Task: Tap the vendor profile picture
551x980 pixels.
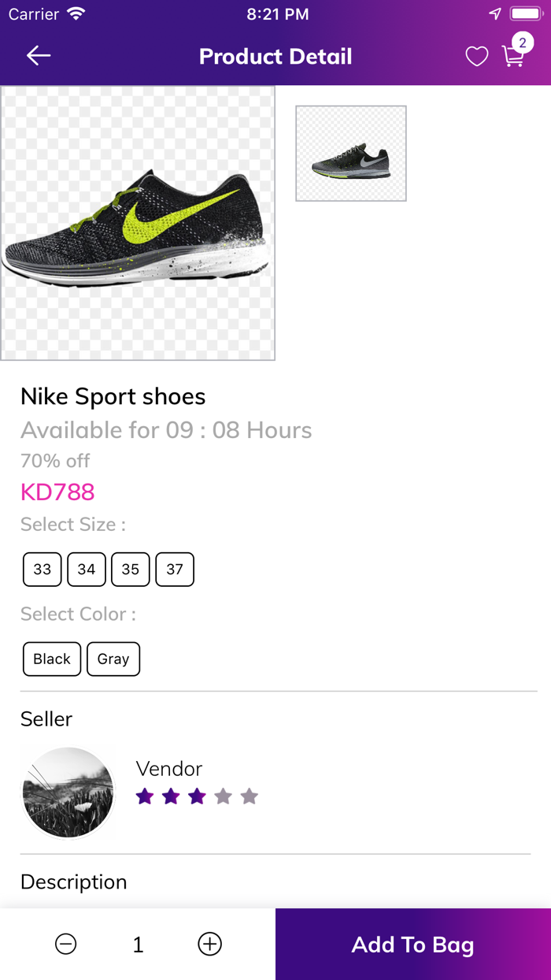Action: tap(68, 793)
